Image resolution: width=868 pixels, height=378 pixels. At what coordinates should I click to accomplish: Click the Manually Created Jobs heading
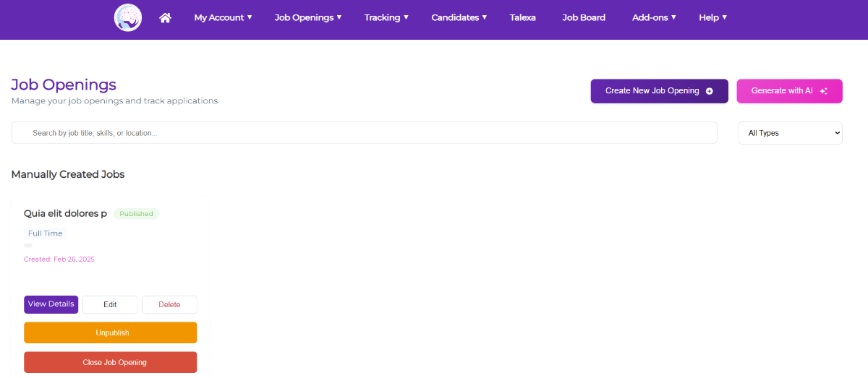68,174
